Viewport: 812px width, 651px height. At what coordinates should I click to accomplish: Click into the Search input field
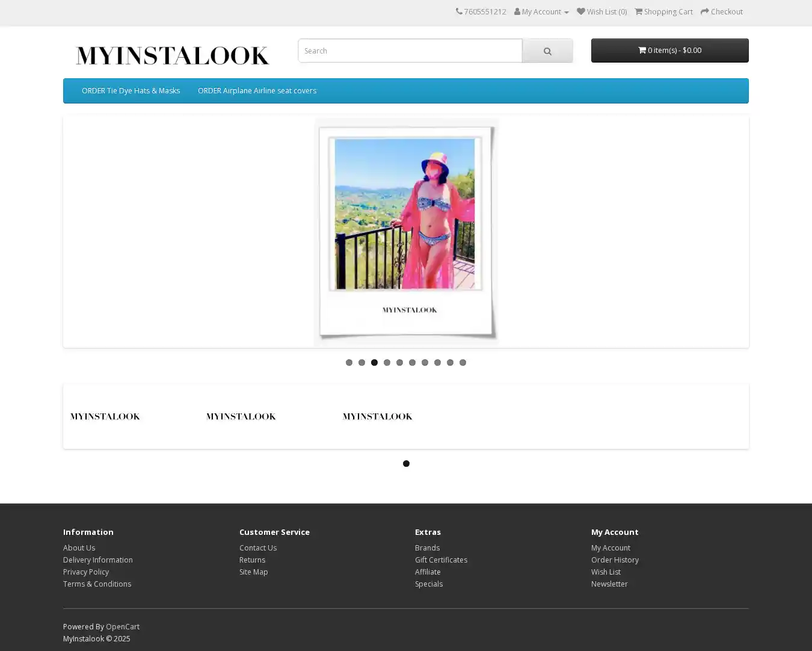tap(410, 51)
